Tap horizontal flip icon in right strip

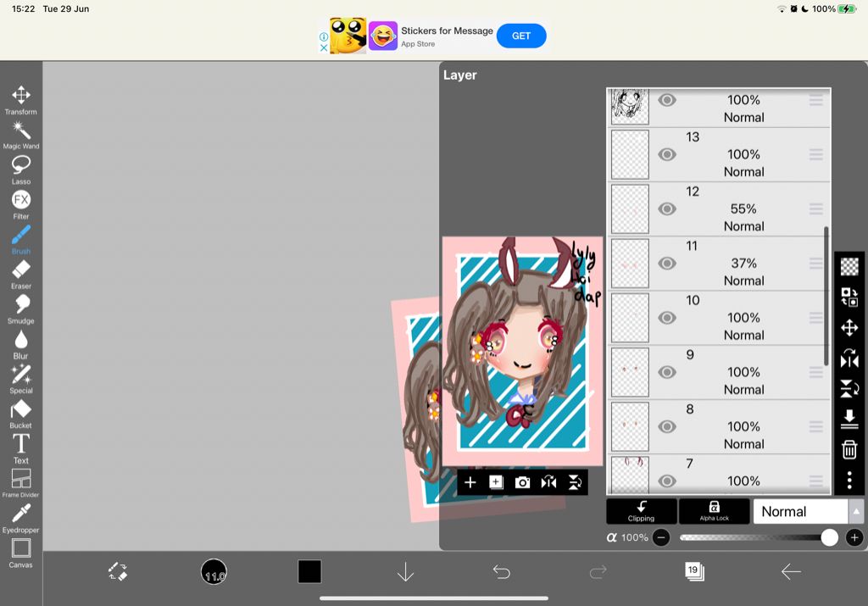849,358
